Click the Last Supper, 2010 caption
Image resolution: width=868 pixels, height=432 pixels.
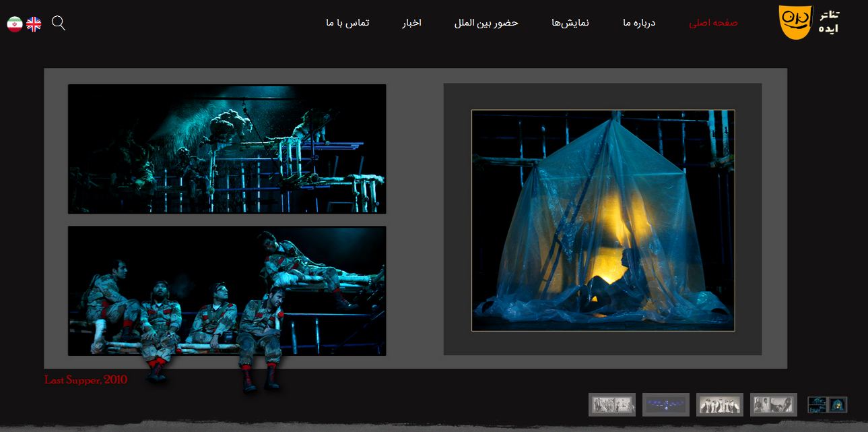tap(86, 380)
